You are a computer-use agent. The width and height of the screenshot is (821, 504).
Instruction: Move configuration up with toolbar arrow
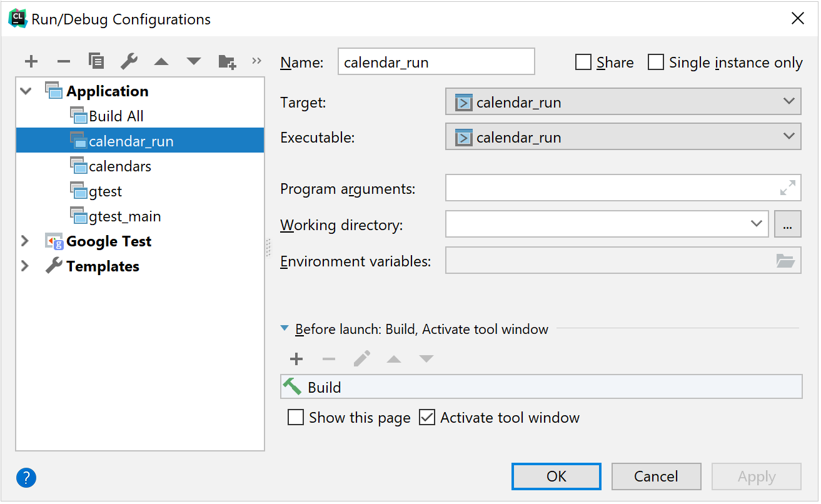[x=161, y=61]
